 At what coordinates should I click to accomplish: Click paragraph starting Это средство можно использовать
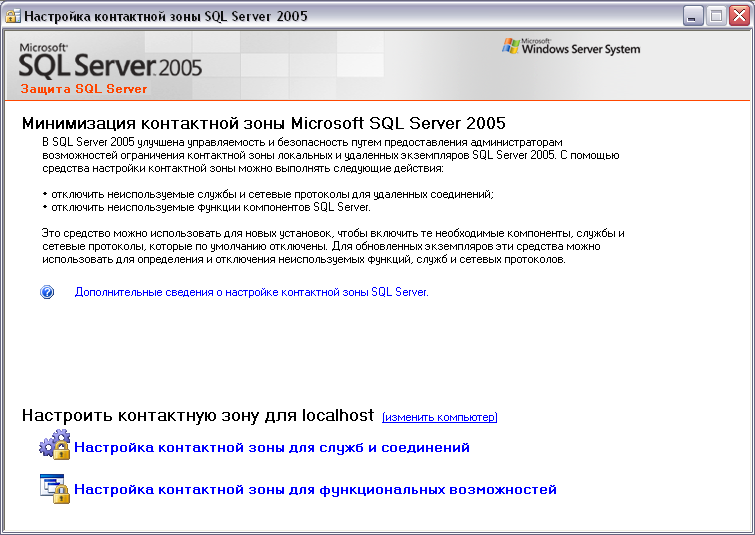point(333,246)
